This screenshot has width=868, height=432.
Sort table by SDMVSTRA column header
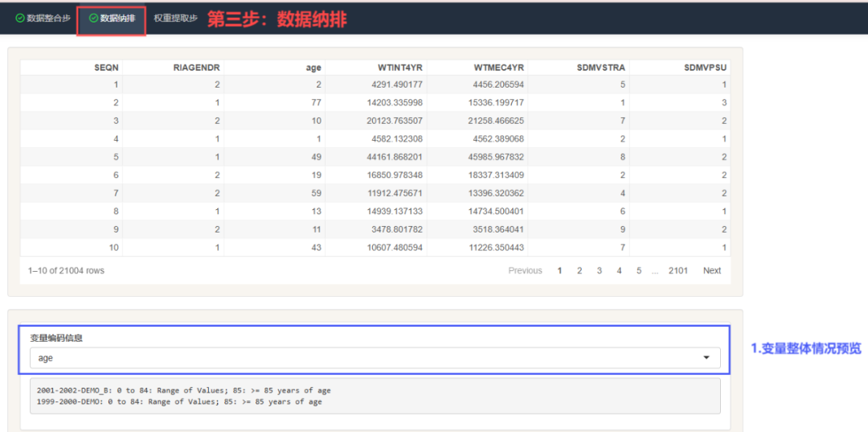click(601, 68)
